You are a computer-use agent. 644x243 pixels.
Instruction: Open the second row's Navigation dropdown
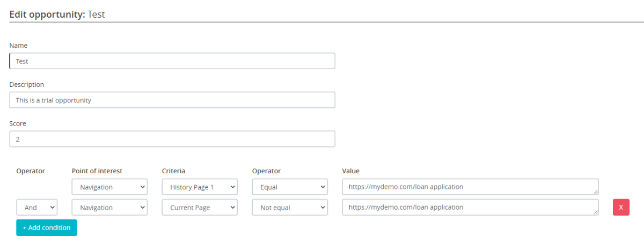109,207
